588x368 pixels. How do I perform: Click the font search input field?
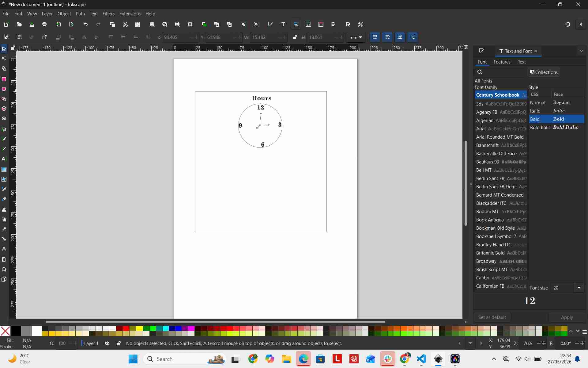(x=500, y=72)
